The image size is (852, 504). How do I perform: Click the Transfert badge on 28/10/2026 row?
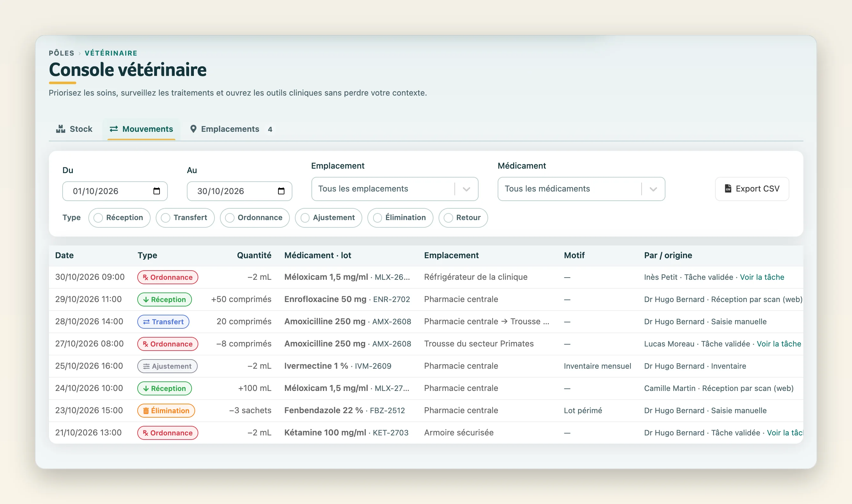pos(163,322)
